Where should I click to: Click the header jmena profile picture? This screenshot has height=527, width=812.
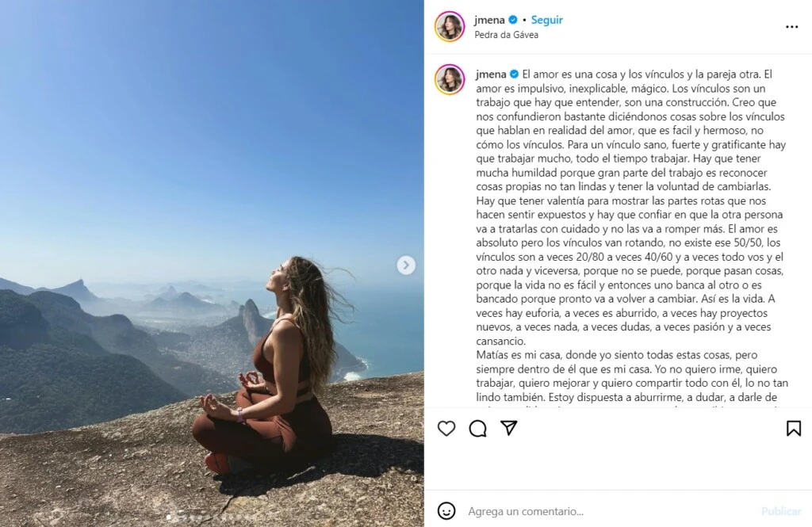tap(450, 26)
